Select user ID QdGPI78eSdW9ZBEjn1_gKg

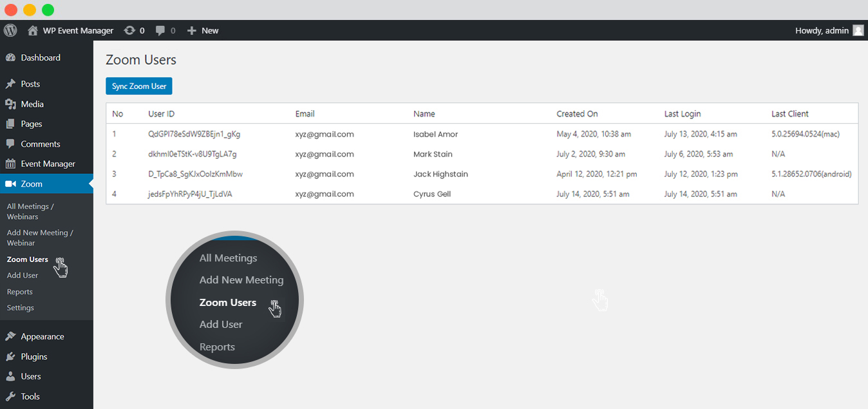click(x=194, y=135)
